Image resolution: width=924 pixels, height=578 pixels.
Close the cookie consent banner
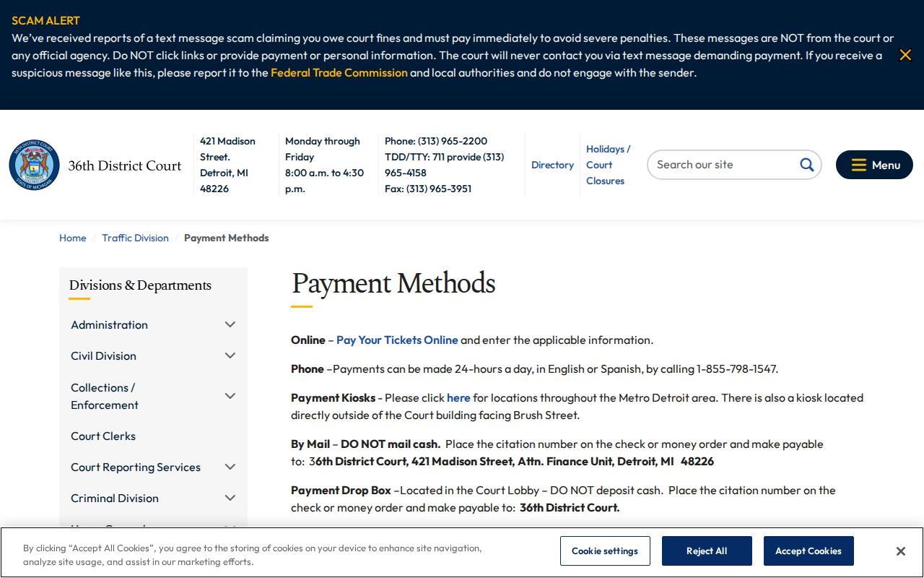(900, 551)
